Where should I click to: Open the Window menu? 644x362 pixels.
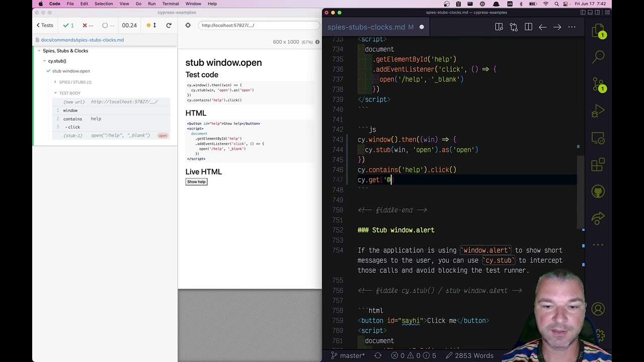click(193, 4)
